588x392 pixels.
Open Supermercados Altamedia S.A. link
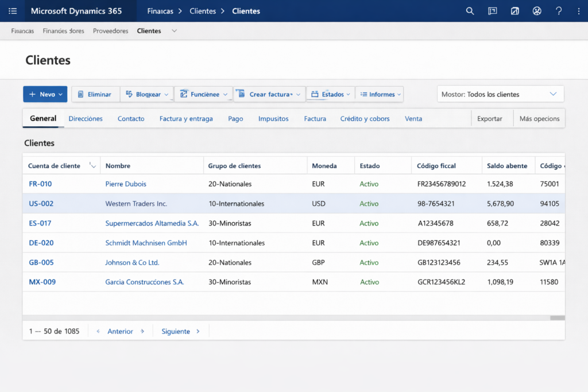[x=152, y=223]
